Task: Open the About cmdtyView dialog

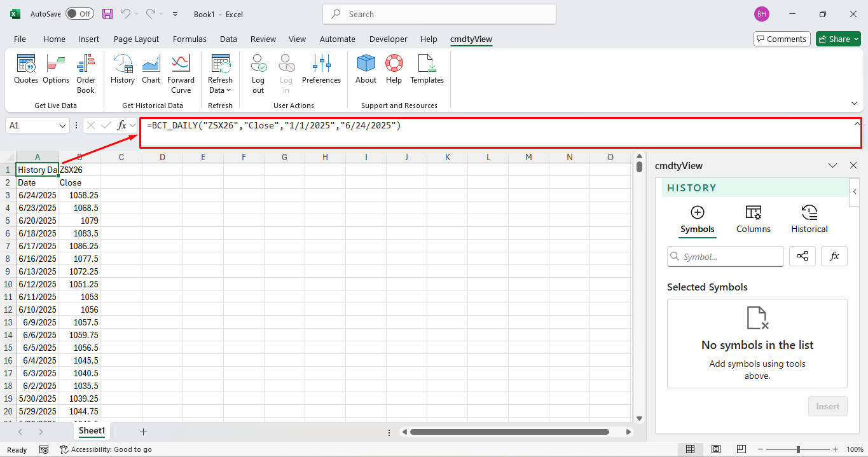Action: 366,69
